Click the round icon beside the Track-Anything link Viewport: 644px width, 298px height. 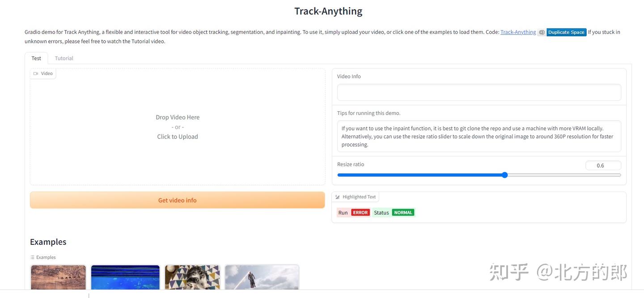click(542, 32)
